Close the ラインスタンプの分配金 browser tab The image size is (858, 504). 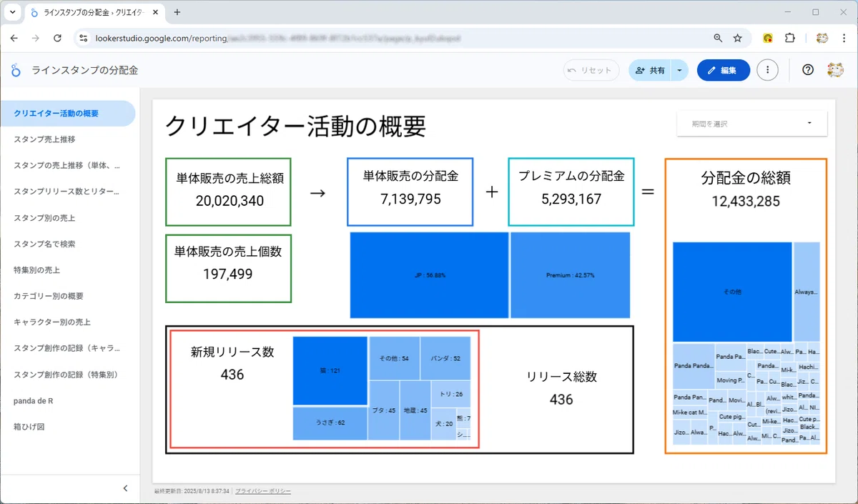pyautogui.click(x=155, y=12)
